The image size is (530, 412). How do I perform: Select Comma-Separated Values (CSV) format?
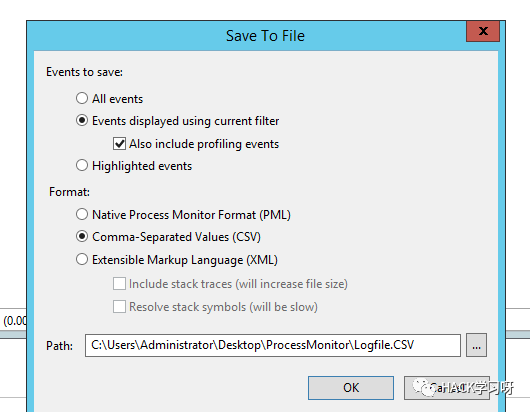coord(82,236)
